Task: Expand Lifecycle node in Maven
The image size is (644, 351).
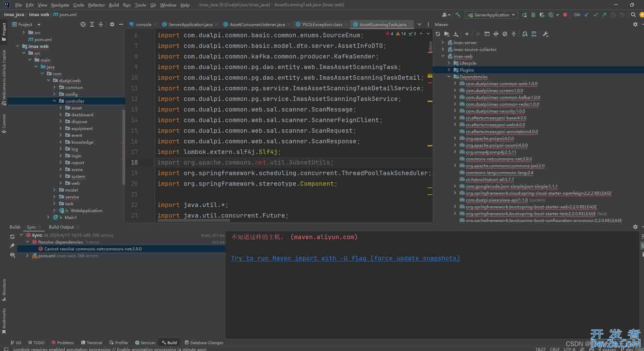Action: (449, 63)
